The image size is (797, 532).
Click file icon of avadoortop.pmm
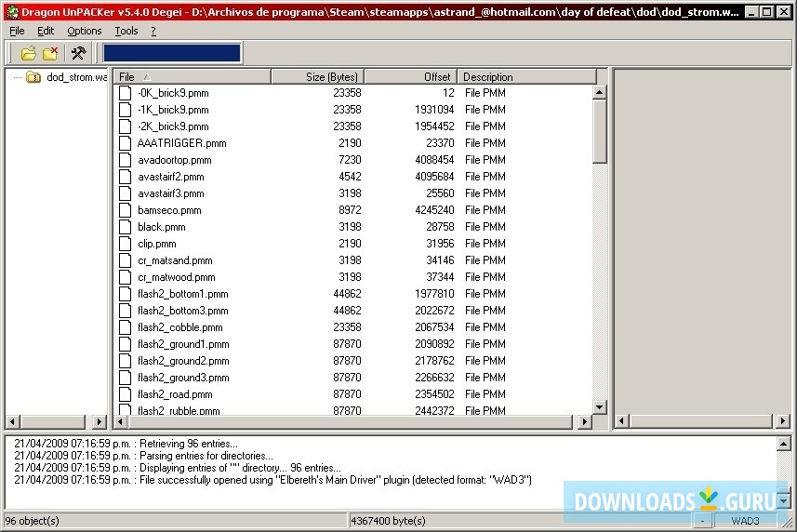pos(125,160)
